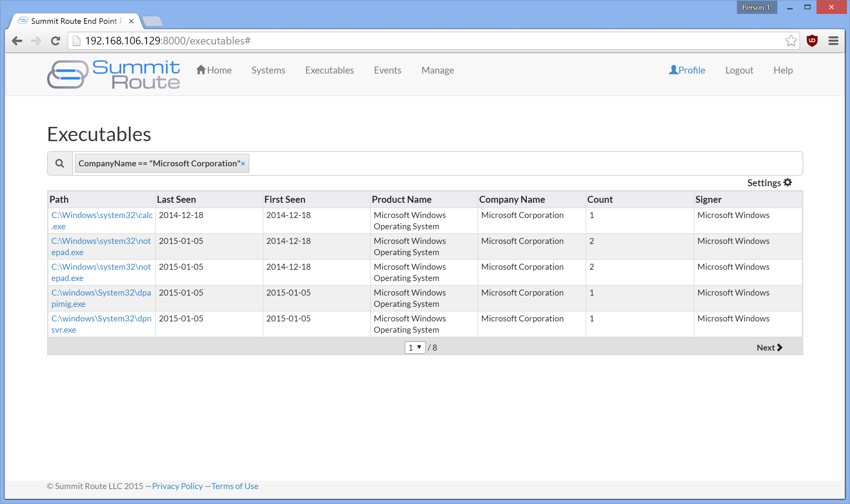This screenshot has width=850, height=504.
Task: Open dpnsvr.exe path link
Action: 101,324
